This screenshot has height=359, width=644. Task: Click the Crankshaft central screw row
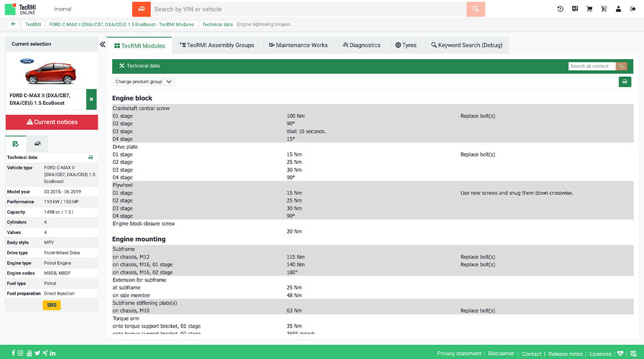[x=373, y=108]
